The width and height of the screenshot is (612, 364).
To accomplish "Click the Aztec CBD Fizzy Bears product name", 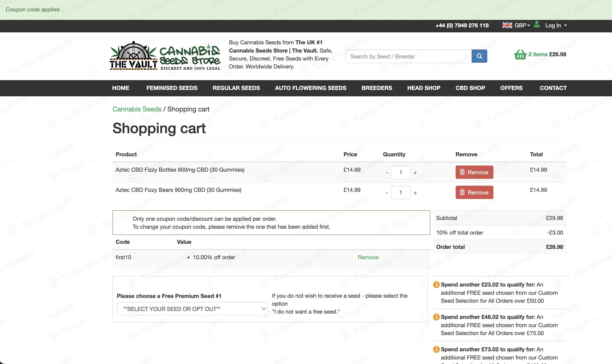I will click(178, 190).
